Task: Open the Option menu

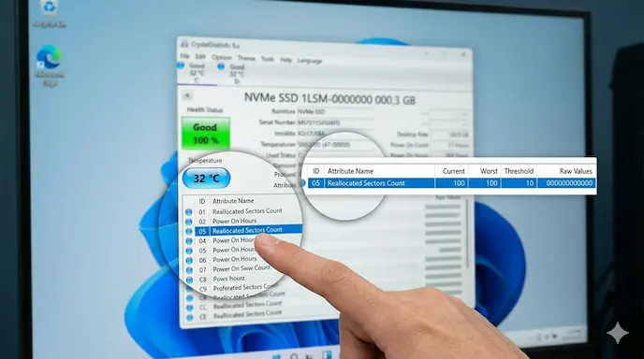Action: (x=221, y=57)
